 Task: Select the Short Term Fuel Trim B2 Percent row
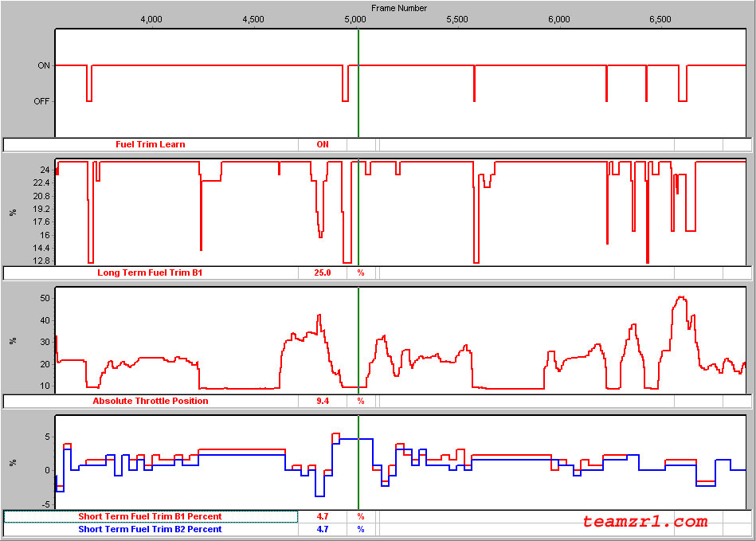pos(151,529)
